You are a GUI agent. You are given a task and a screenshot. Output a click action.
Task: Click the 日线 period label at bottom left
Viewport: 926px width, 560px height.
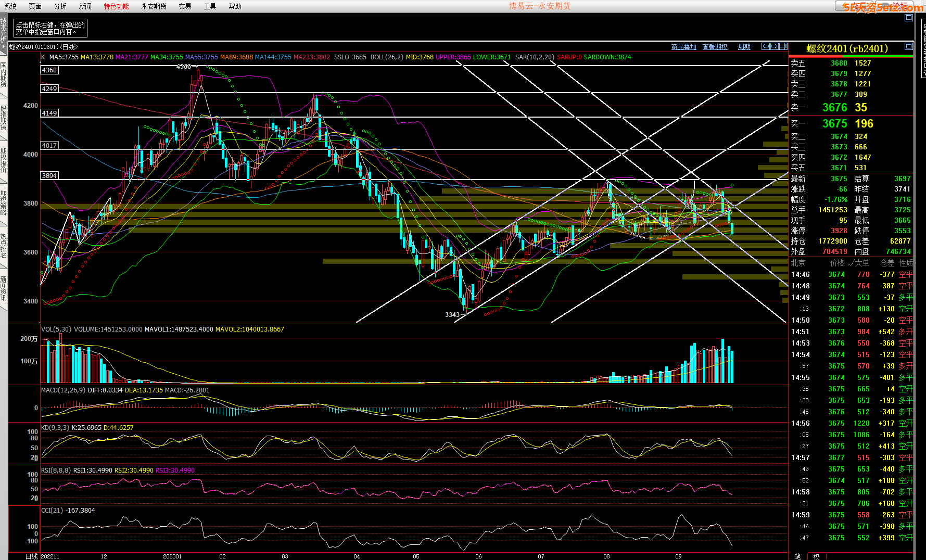click(x=32, y=556)
